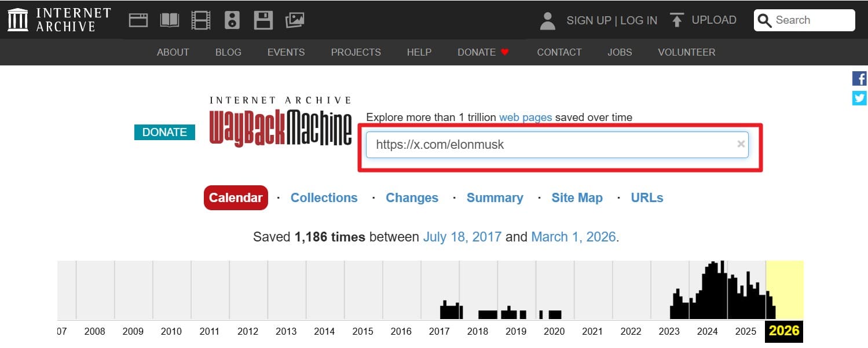Image resolution: width=868 pixels, height=348 pixels.
Task: Open the HELP menu item
Action: (419, 52)
